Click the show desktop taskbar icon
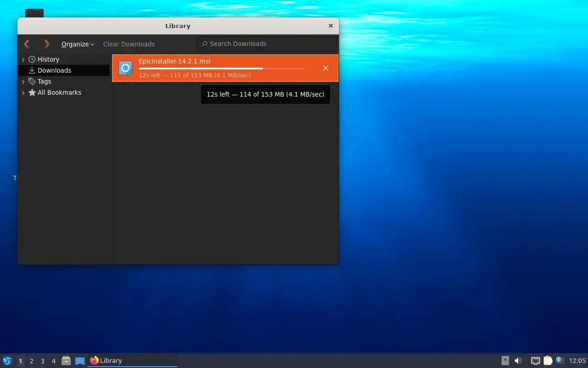The image size is (588, 368). click(x=80, y=361)
